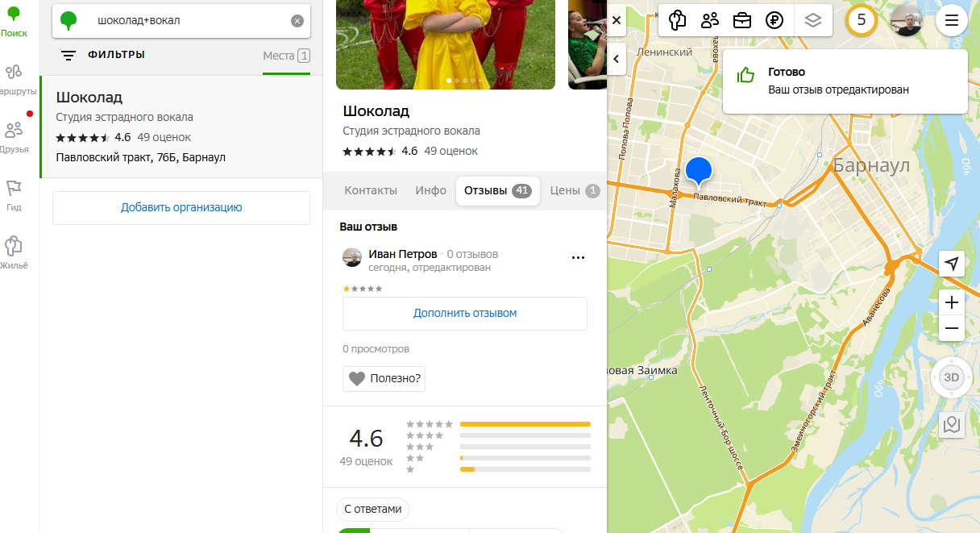
Task: Open the notifications counter showing 5
Action: tap(862, 21)
